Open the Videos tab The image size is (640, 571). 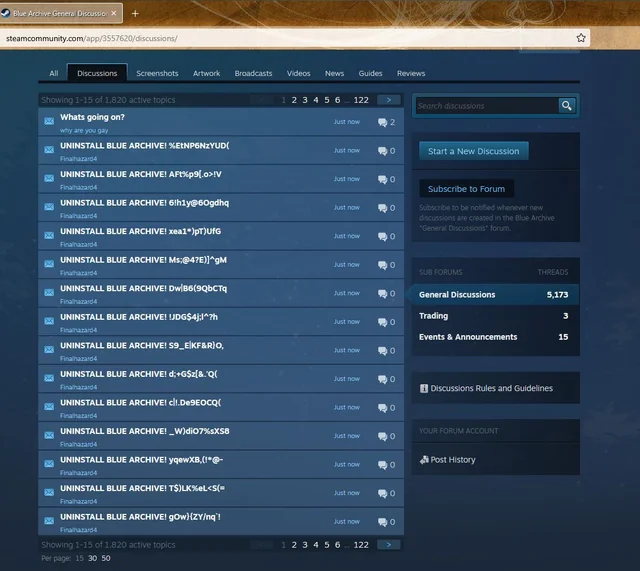298,73
